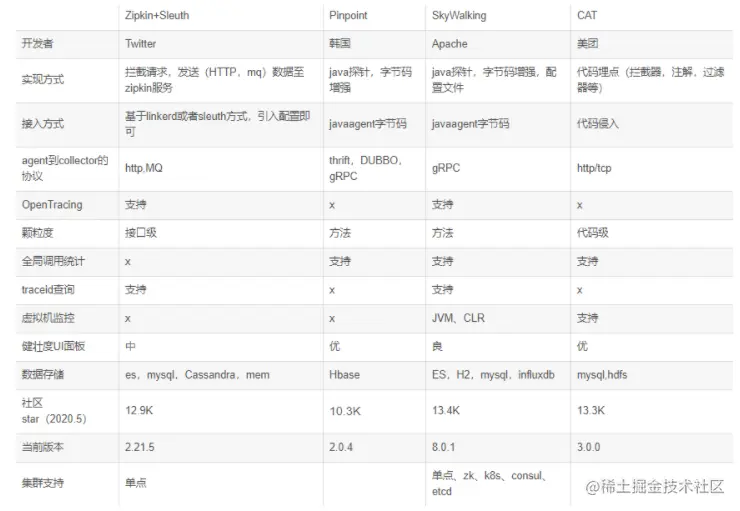Click traceid查询 '支持' under SkyWalking
The height and width of the screenshot is (511, 740).
[442, 289]
